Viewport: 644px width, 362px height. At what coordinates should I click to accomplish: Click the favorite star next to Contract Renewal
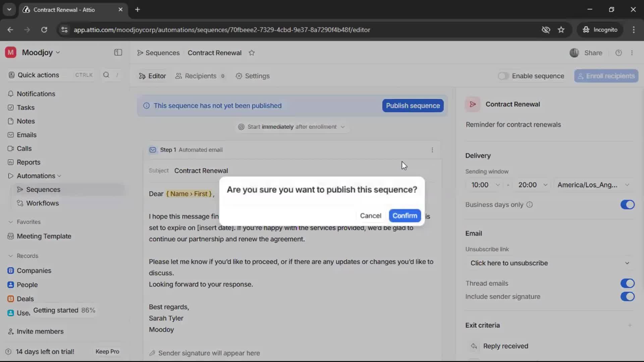(x=252, y=53)
